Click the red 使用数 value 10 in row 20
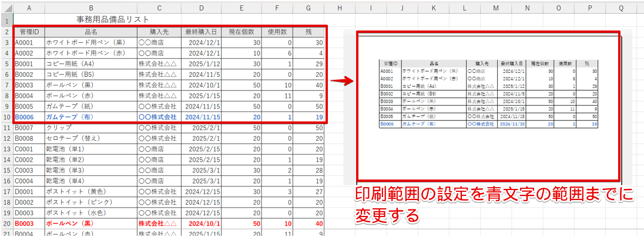The image size is (644, 237). [x=278, y=224]
